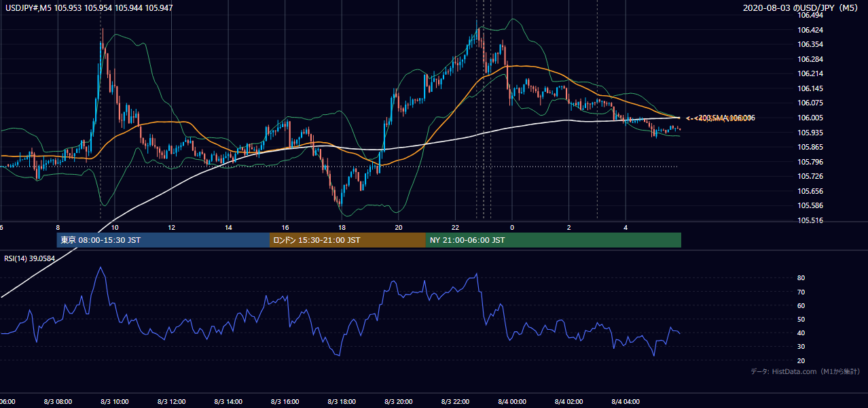868x408 pixels.
Task: Click price axis label 105.516
Action: click(811, 220)
